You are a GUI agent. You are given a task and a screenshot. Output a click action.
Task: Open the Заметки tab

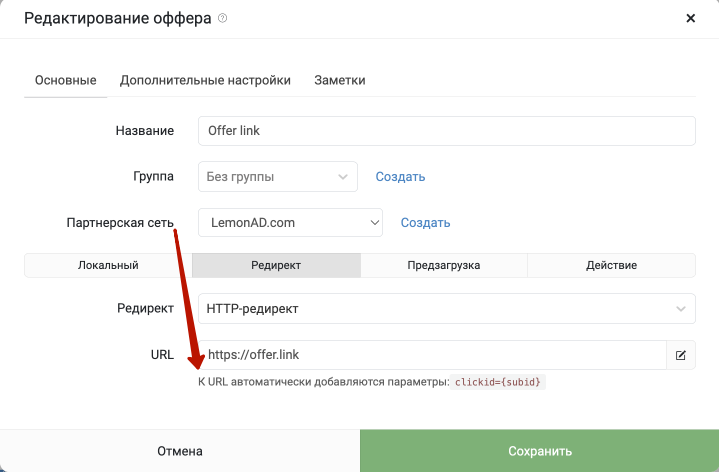coord(340,80)
